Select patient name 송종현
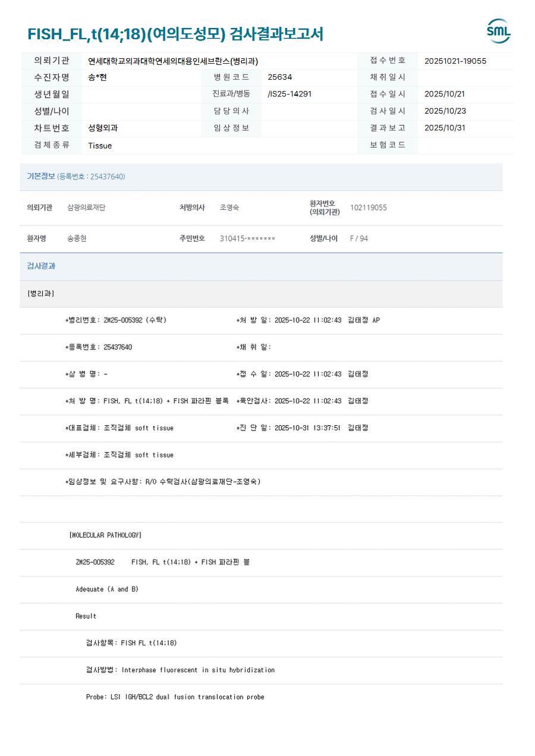The width and height of the screenshot is (535, 756). [77, 239]
